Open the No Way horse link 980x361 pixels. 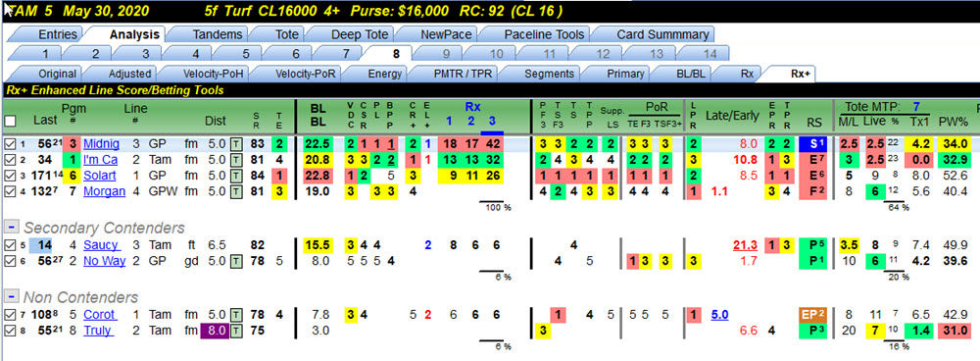pos(105,261)
